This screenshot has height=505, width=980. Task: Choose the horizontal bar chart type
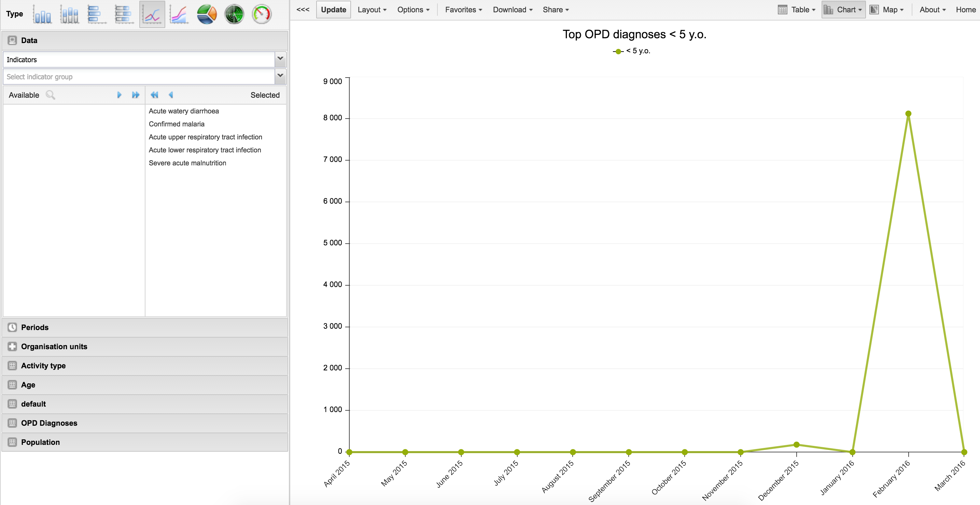point(97,14)
